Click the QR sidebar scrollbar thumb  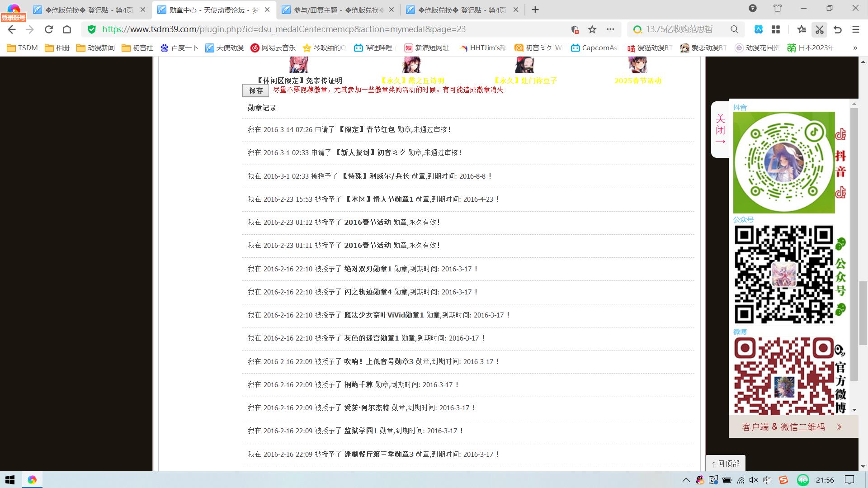[854, 244]
